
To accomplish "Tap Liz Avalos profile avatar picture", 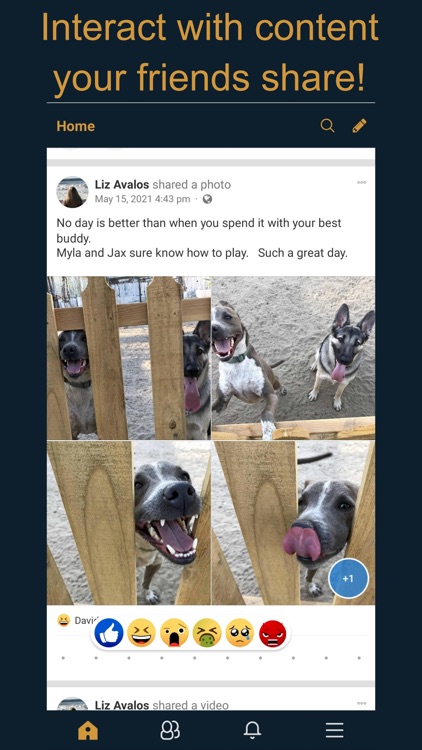I will click(73, 192).
